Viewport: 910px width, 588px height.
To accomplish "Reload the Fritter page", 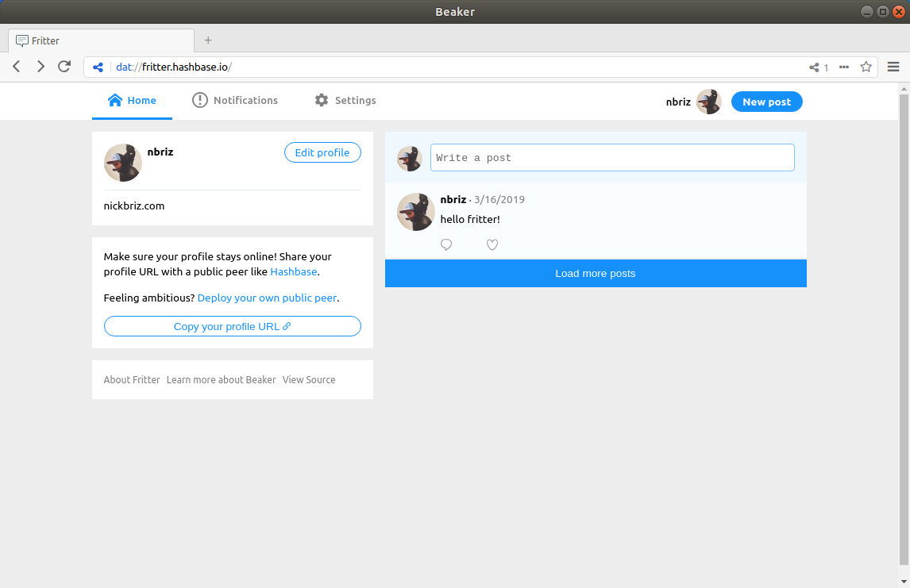I will (64, 67).
